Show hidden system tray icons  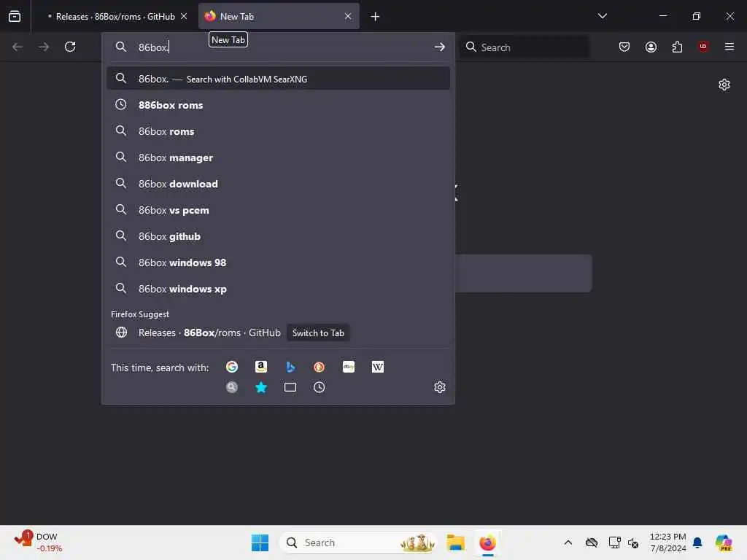point(568,542)
